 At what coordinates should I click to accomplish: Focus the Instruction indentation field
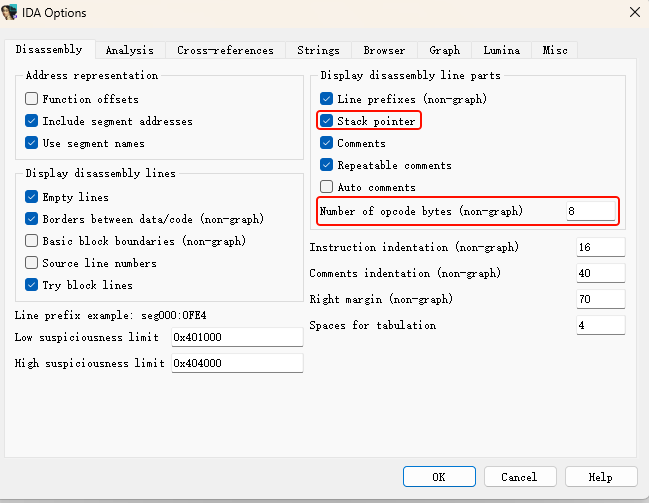(x=601, y=247)
